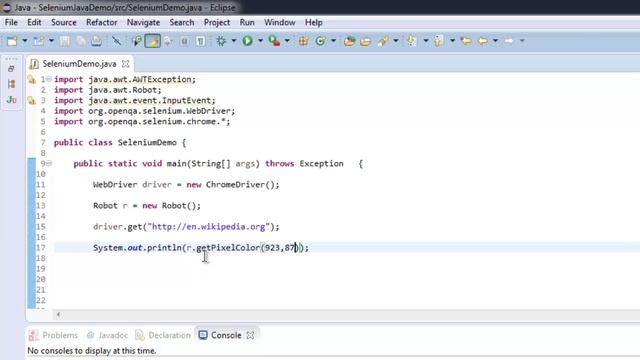Open the dropdown next to New icon
This screenshot has width=640, height=360.
24,41
